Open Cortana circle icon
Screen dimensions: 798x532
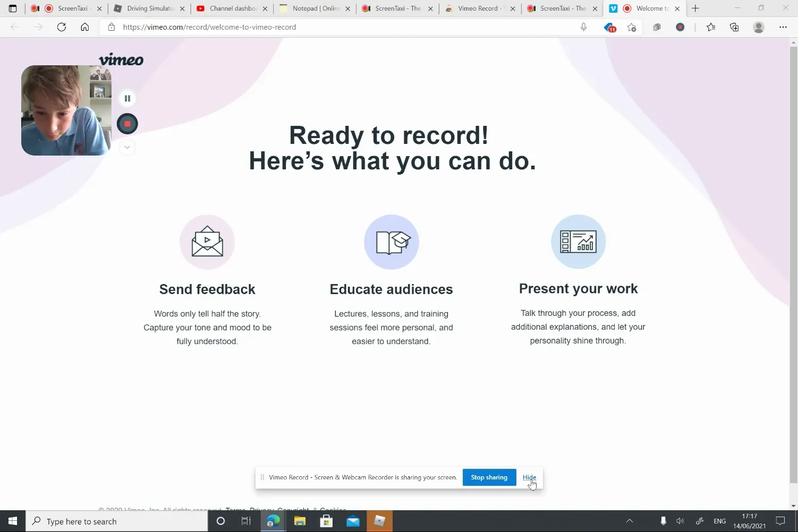click(220, 521)
